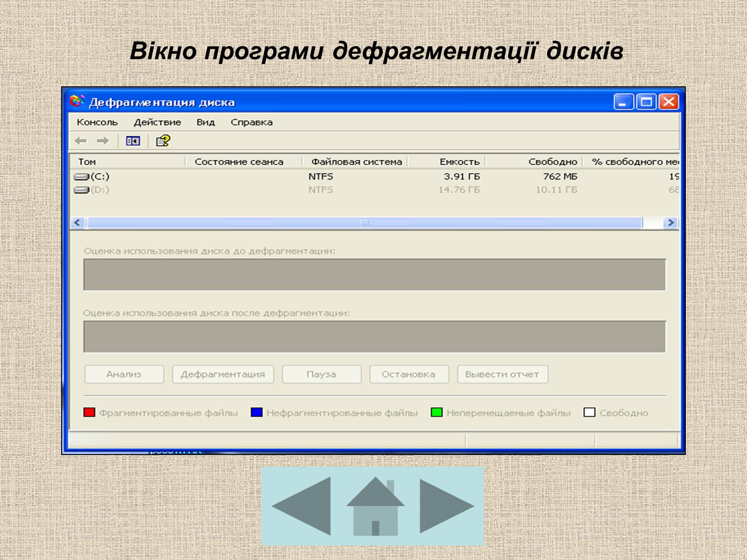Click the red Фрагментированные файлы swatch

(x=89, y=413)
